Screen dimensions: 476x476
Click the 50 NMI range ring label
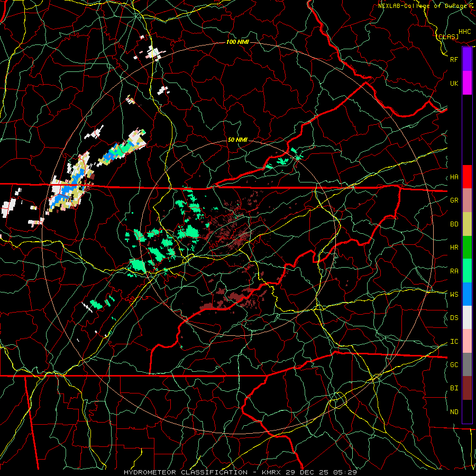(x=237, y=140)
